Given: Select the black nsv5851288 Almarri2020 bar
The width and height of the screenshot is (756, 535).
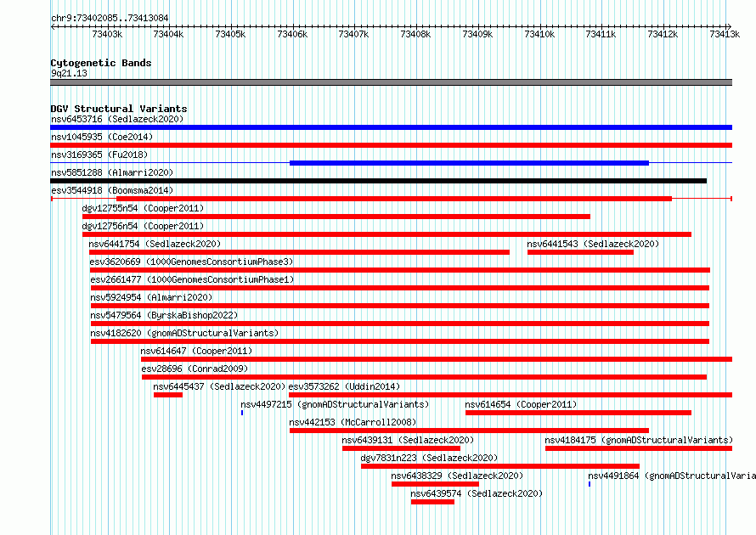Looking at the screenshot, I should pyautogui.click(x=379, y=181).
